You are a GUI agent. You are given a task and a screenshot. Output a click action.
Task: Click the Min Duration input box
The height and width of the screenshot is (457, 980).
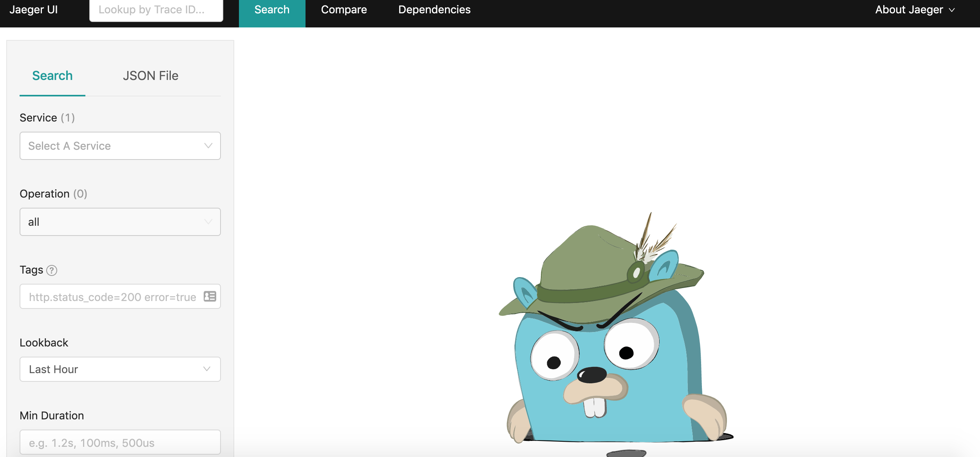point(120,442)
